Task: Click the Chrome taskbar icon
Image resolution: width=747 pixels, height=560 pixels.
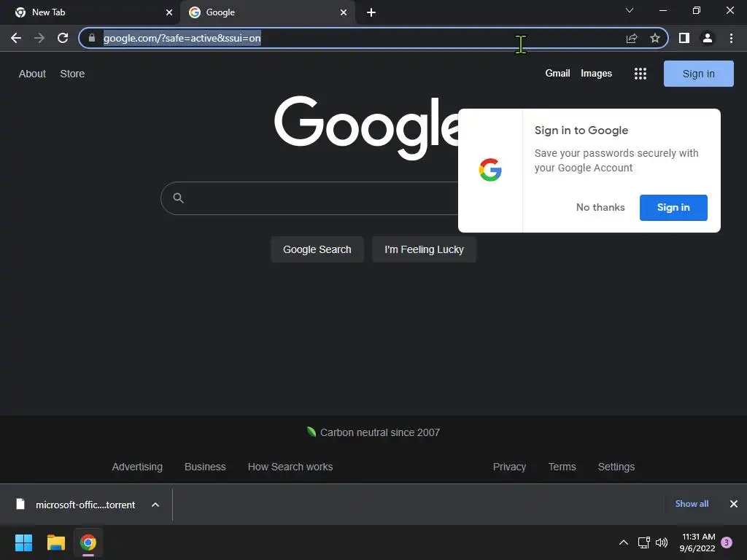Action: (x=88, y=542)
